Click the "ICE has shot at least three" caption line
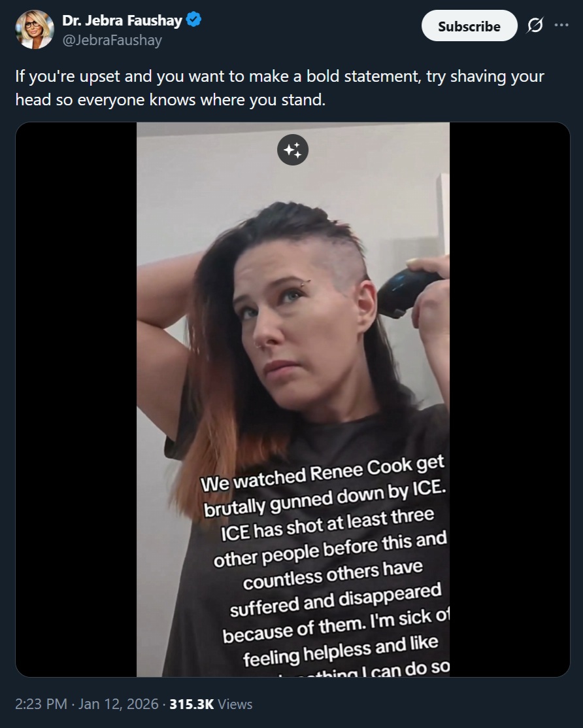The width and height of the screenshot is (583, 728). tap(327, 525)
